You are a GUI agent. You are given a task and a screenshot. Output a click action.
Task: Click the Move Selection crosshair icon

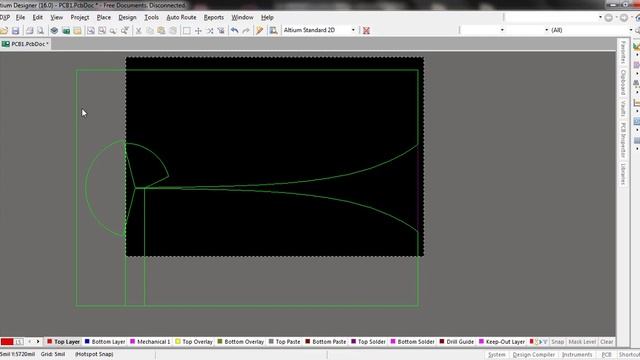point(198,31)
